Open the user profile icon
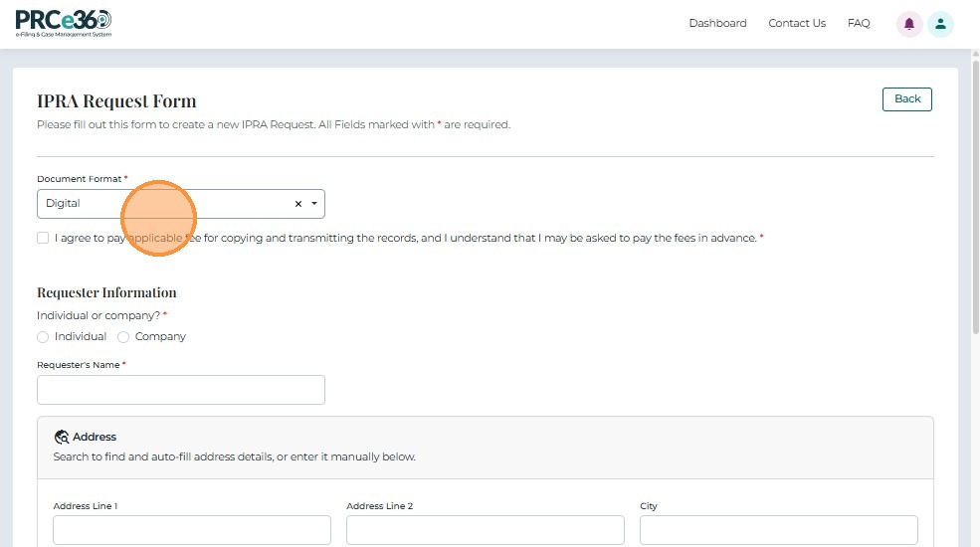The width and height of the screenshot is (980, 547). click(940, 24)
